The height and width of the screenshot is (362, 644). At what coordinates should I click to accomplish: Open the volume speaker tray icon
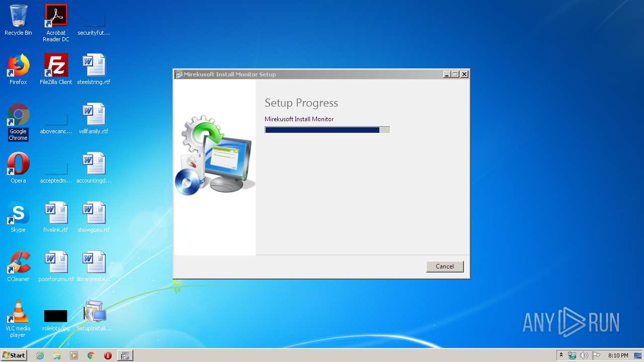point(584,355)
